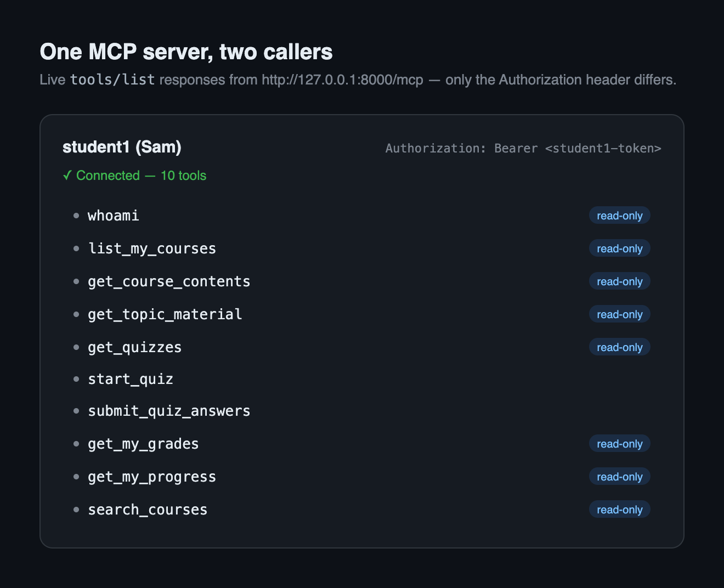Select the start_quiz tool name
The width and height of the screenshot is (724, 588).
131,379
